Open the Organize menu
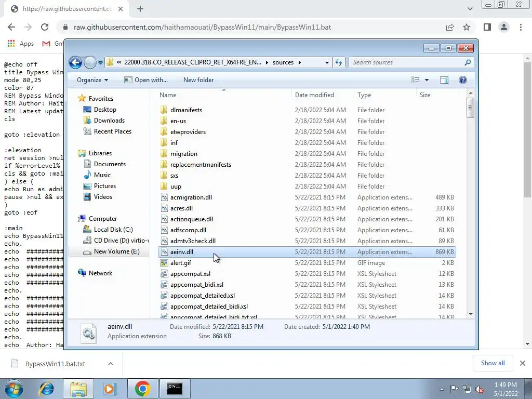The width and height of the screenshot is (532, 399). click(92, 80)
